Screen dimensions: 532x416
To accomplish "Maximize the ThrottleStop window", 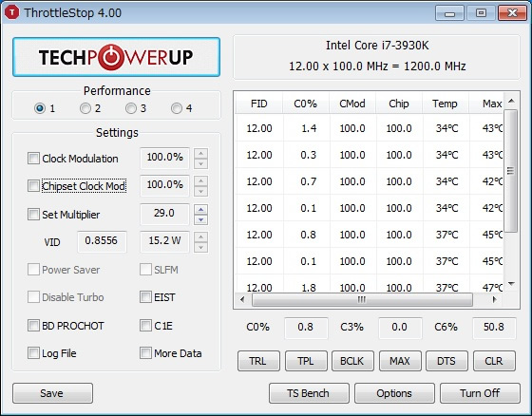I will point(481,13).
